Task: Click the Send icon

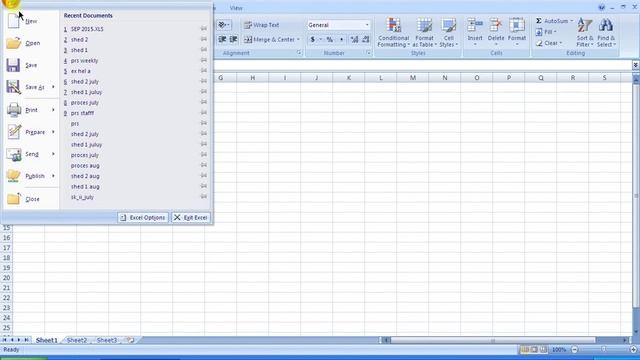Action: (14, 154)
